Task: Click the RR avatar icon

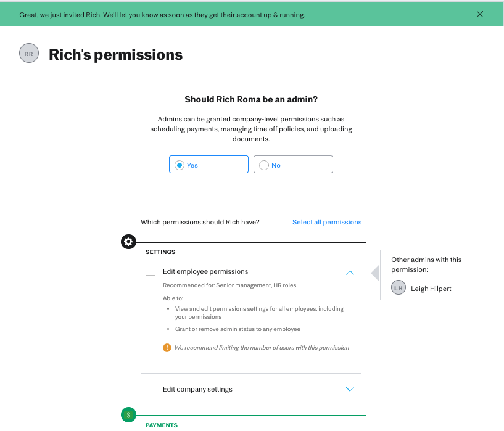Action: point(28,54)
